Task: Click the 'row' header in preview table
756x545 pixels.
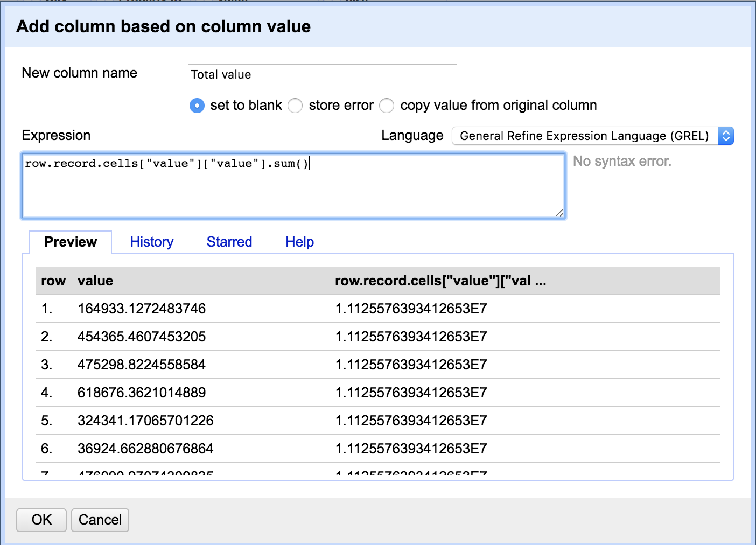Action: point(53,281)
